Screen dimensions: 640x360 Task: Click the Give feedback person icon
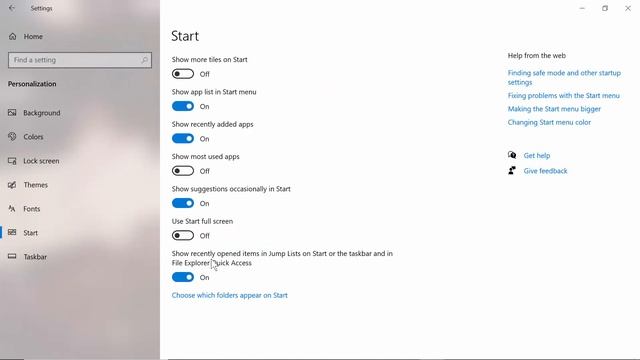[x=512, y=171]
